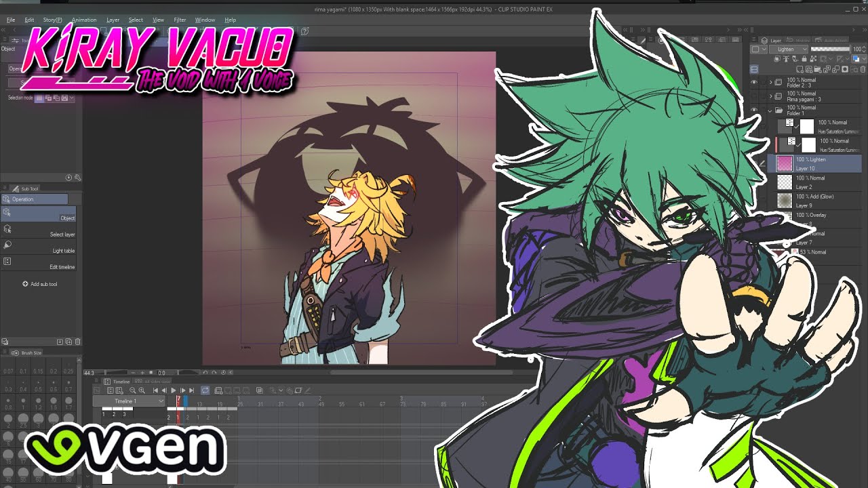Adjust the layer opacity slider
The width and height of the screenshot is (868, 488).
[830, 49]
